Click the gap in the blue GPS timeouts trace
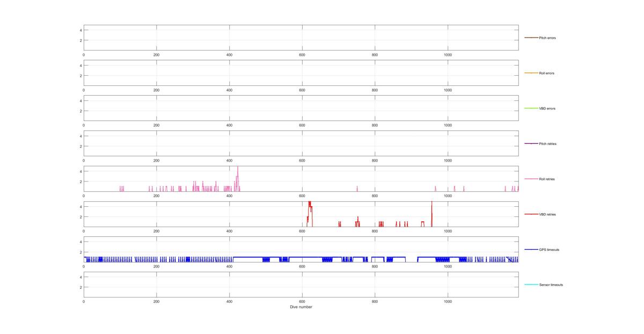The image size is (644, 334). pyautogui.click(x=412, y=259)
